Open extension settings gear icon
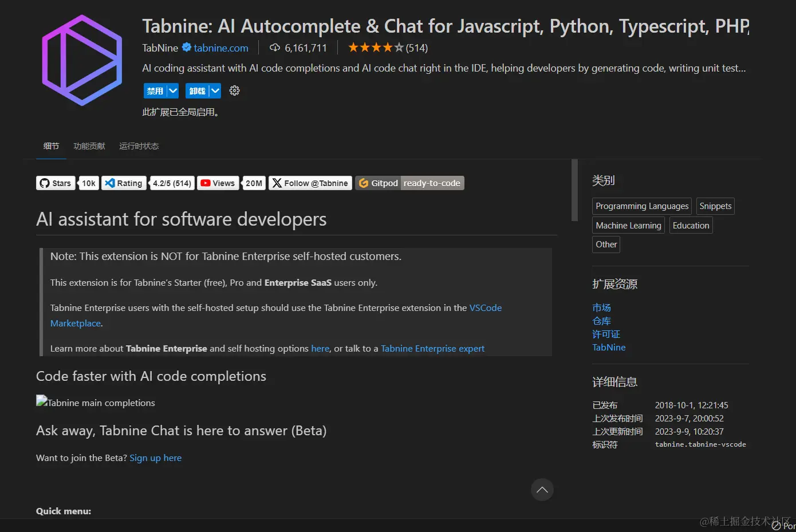Screen dimensions: 796x532 234,90
